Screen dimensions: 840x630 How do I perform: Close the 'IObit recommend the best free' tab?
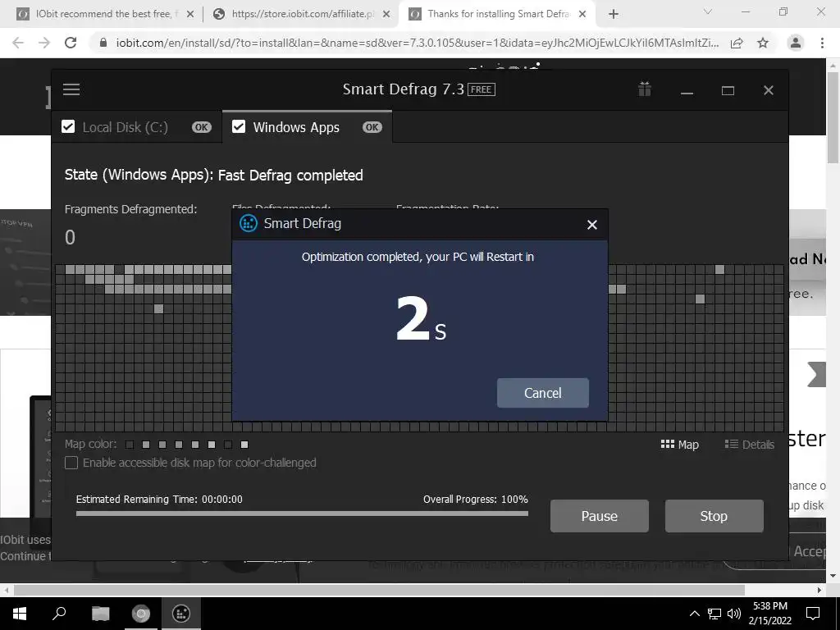pos(190,15)
